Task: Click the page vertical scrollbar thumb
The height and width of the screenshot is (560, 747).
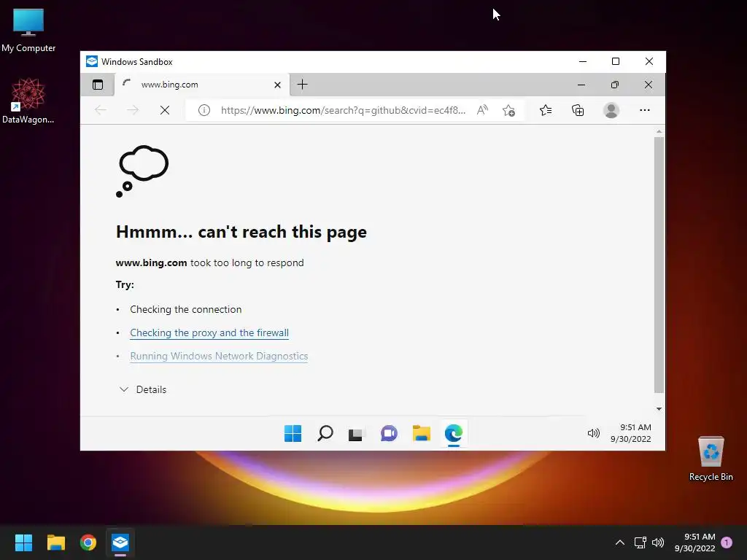Action: click(659, 265)
